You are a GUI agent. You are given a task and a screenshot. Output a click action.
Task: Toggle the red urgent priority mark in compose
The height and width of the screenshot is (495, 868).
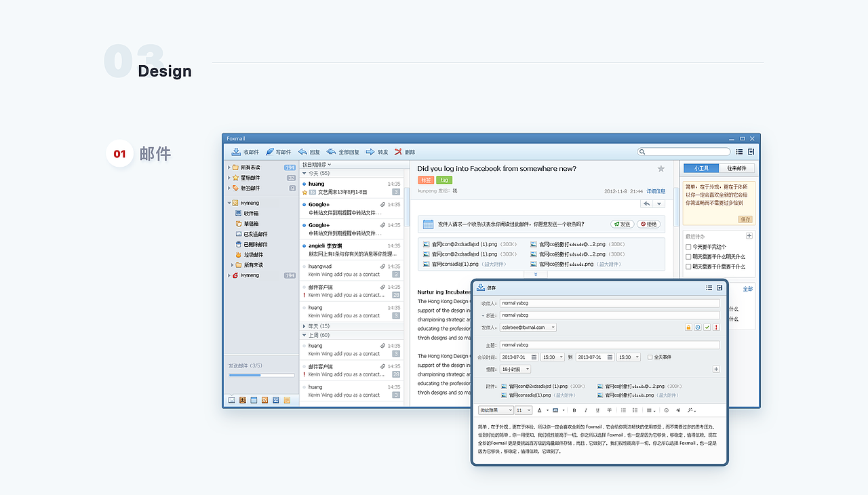tap(716, 327)
